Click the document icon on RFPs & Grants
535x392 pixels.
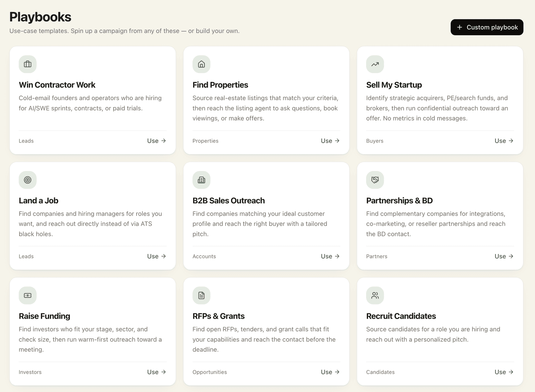tap(201, 295)
